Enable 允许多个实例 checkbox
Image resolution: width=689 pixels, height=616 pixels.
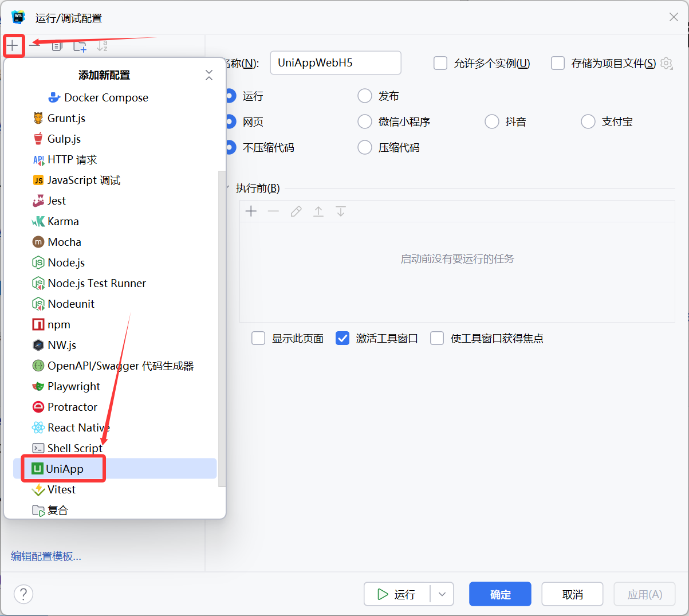440,63
